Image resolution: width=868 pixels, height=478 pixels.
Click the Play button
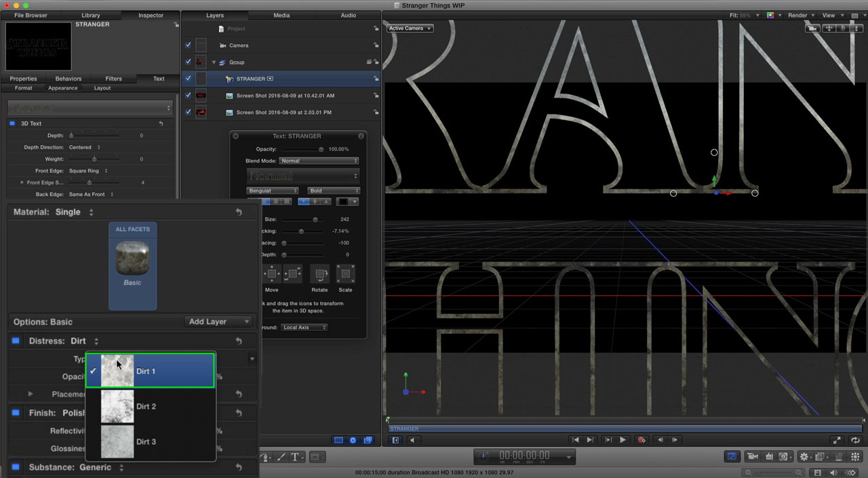(x=623, y=440)
